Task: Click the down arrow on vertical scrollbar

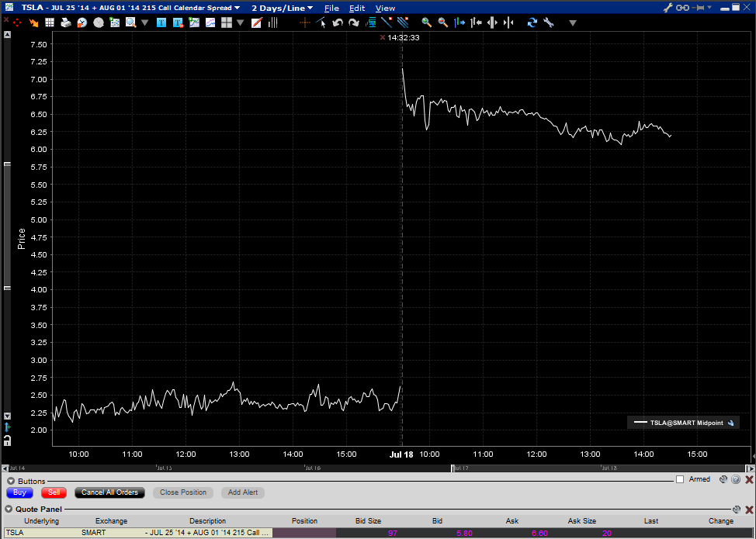Action: [x=7, y=416]
